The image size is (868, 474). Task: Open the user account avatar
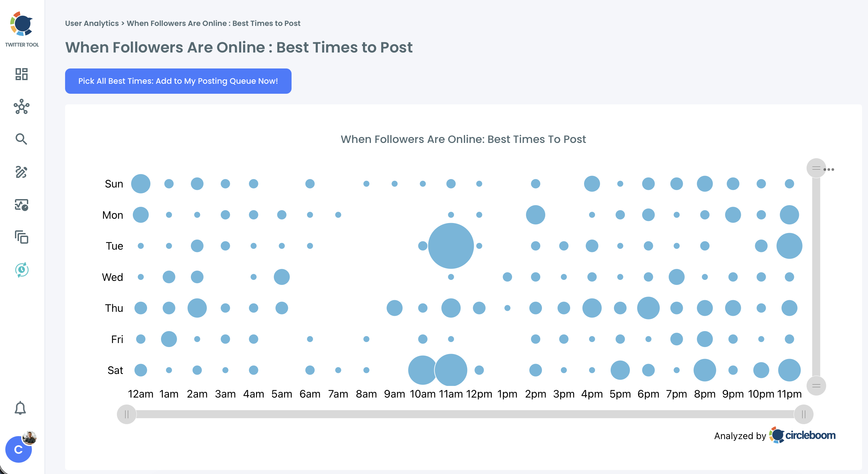pos(19,449)
